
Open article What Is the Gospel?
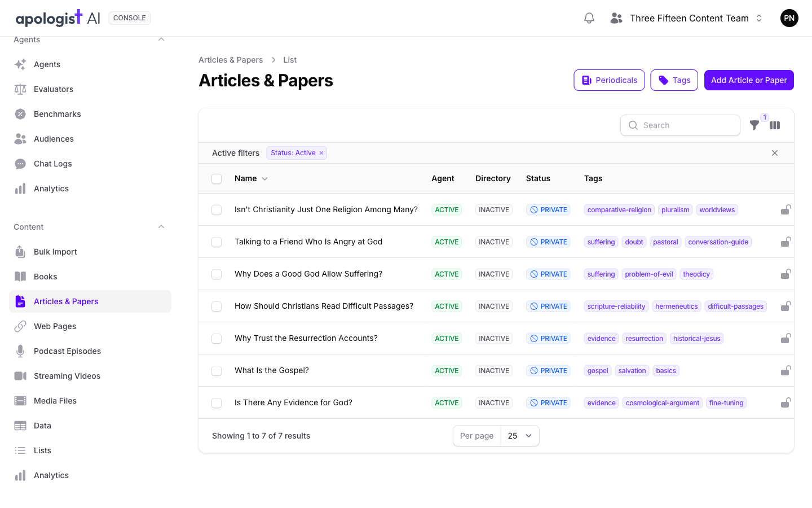(x=272, y=370)
